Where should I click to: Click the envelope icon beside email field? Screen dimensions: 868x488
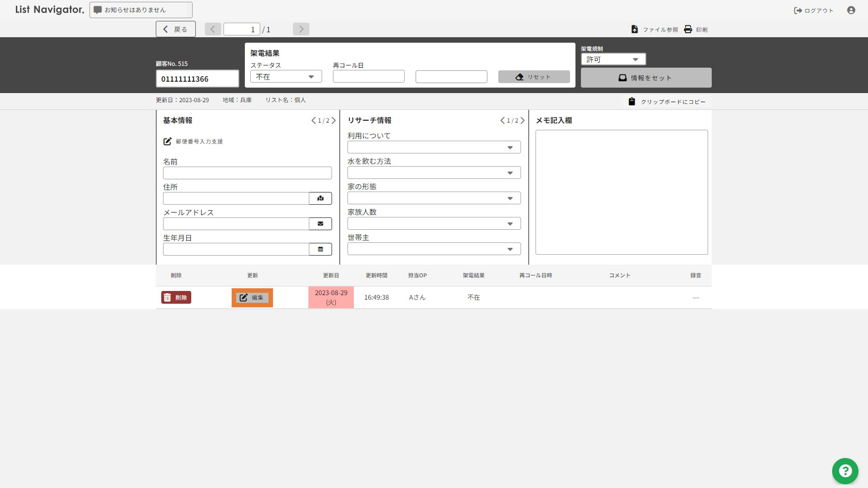pos(320,224)
